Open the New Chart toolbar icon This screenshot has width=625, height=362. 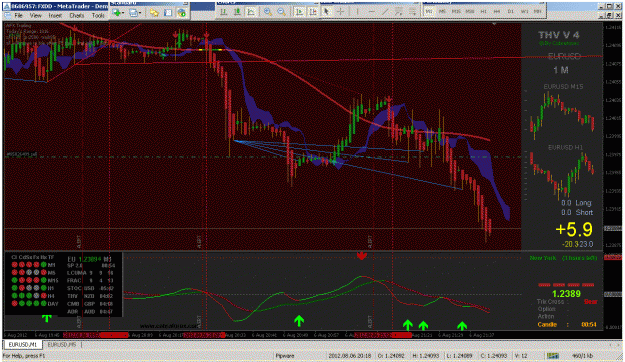click(x=116, y=13)
